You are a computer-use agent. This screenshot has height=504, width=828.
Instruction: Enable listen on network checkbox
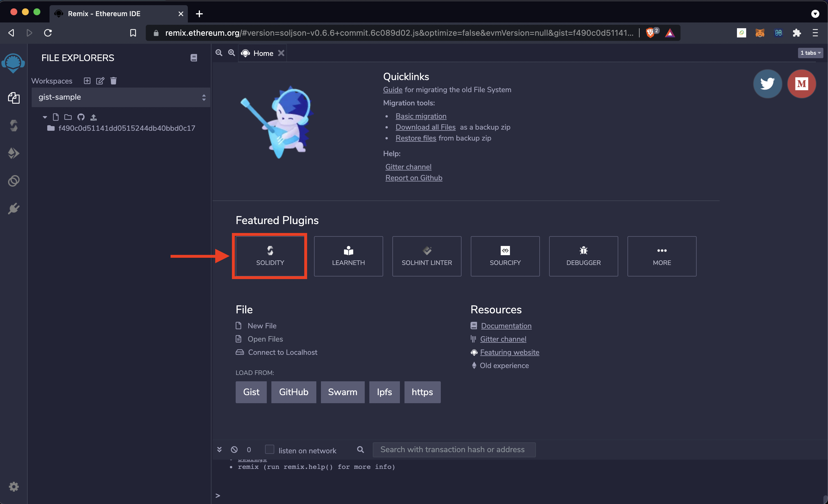(269, 450)
